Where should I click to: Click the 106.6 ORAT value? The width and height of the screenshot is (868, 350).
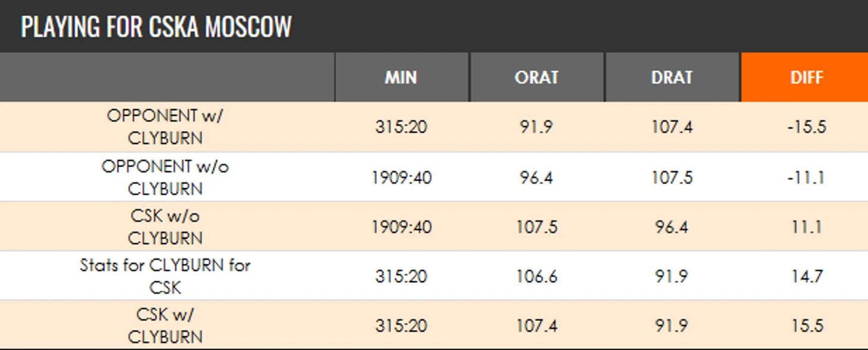(537, 276)
